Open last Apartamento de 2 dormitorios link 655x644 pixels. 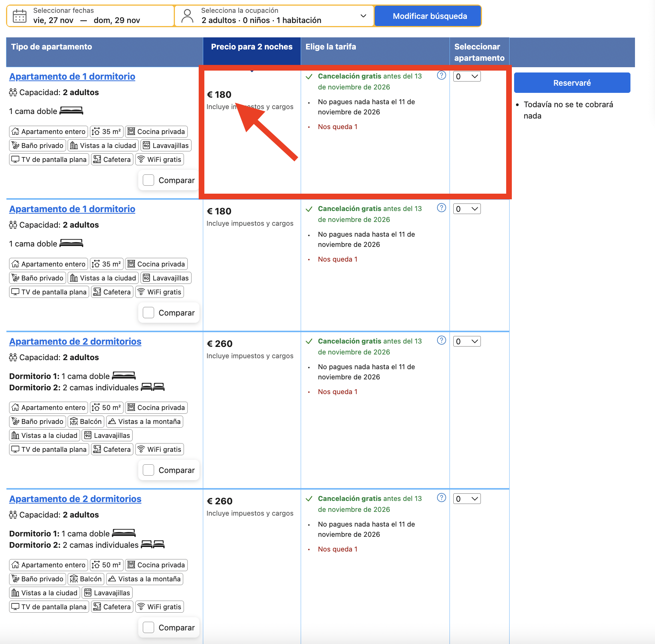[75, 499]
